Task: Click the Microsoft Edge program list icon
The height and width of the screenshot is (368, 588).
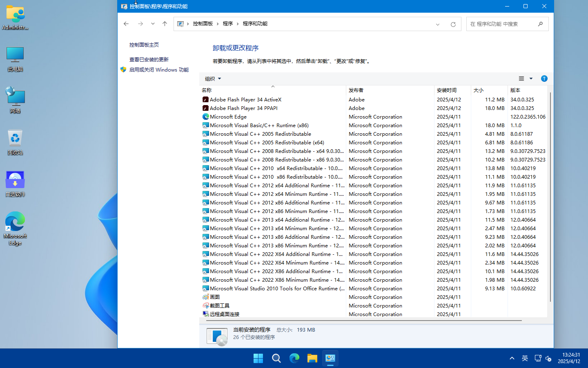Action: coord(205,117)
